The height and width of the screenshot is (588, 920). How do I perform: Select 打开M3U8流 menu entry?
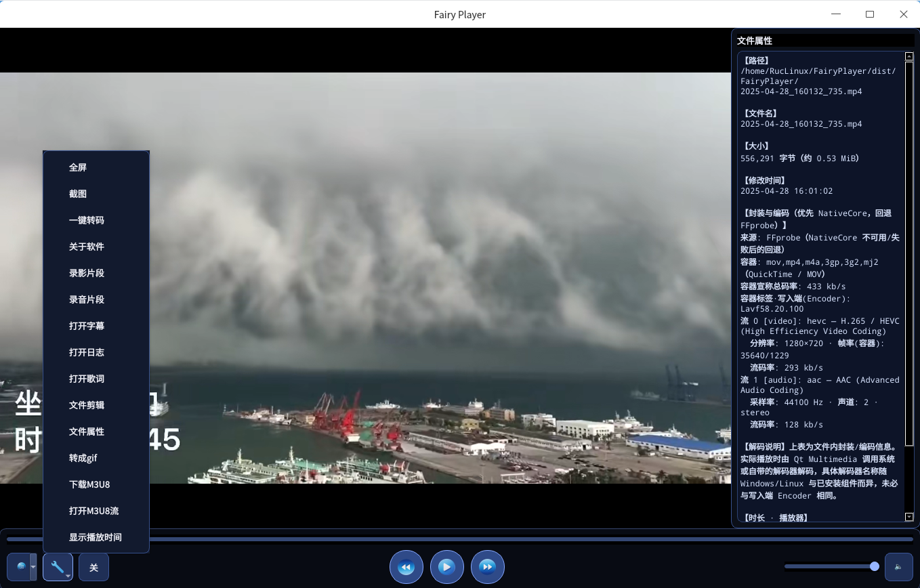96,511
